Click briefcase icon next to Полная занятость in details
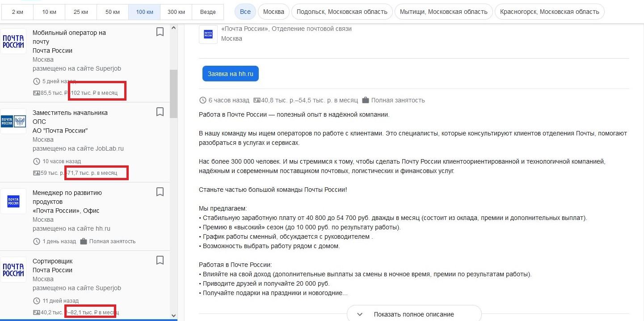The image size is (644, 321). coord(366,100)
